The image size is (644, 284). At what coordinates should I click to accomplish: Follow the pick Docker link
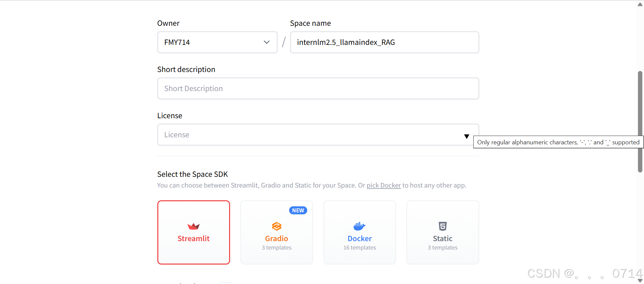click(384, 185)
